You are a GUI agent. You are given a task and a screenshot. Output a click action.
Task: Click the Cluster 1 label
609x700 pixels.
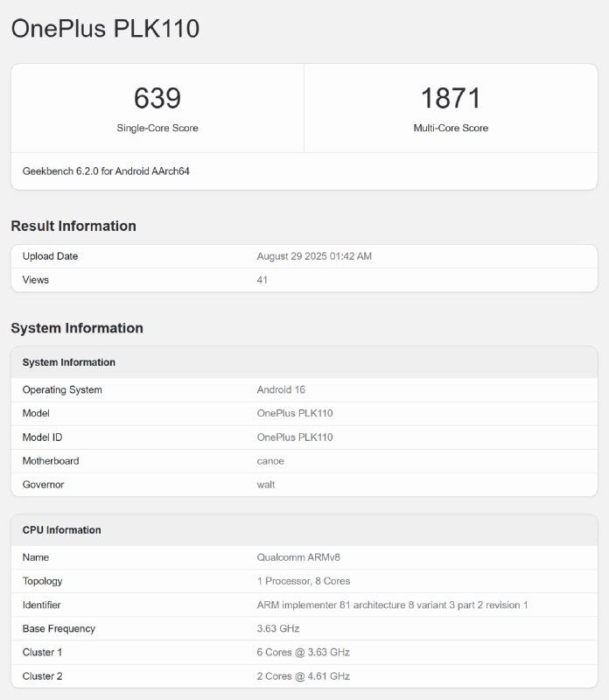[x=42, y=653]
